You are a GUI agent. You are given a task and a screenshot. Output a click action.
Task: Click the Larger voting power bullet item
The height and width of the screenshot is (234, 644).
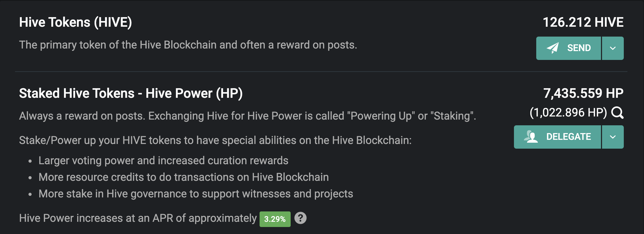(163, 161)
